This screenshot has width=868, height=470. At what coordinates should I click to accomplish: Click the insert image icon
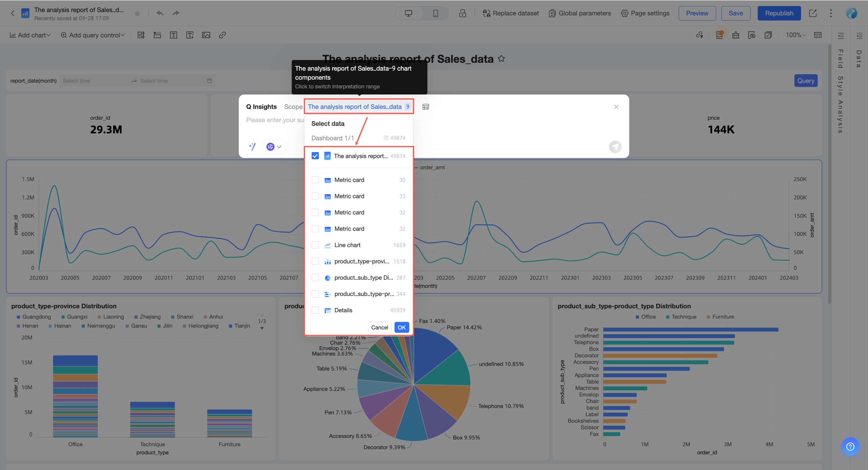click(206, 35)
